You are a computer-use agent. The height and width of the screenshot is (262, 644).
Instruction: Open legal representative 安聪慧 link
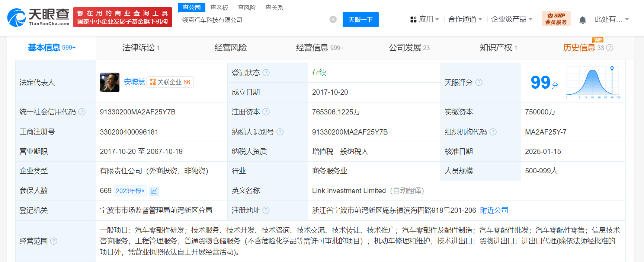134,82
